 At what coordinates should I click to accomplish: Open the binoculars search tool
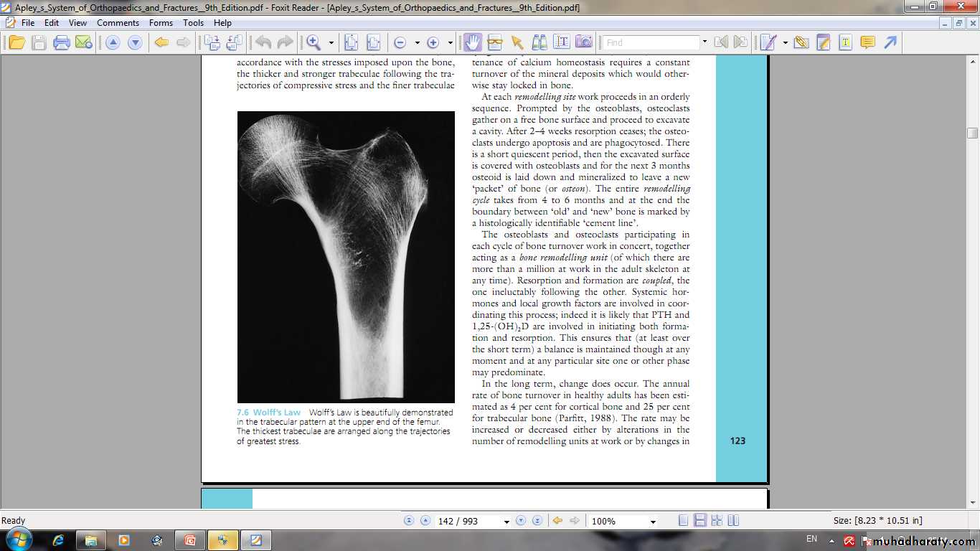(x=540, y=43)
